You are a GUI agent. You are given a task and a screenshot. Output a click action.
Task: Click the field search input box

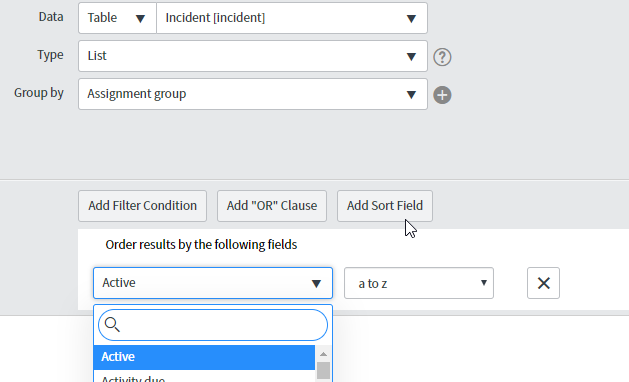(x=213, y=325)
